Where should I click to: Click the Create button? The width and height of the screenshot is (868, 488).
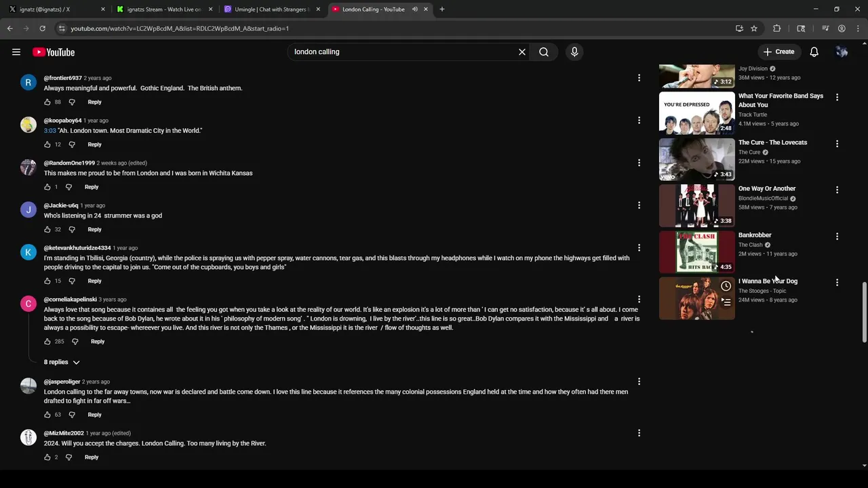778,52
